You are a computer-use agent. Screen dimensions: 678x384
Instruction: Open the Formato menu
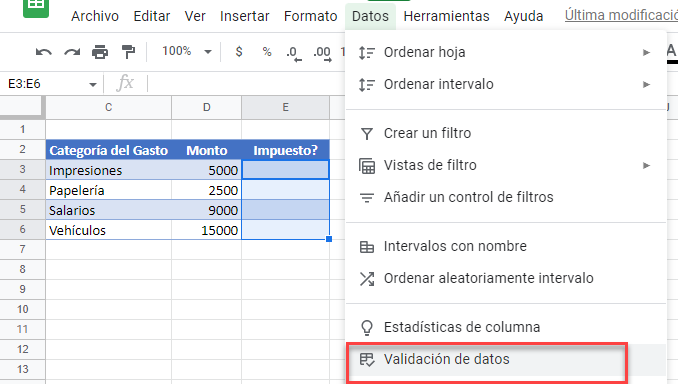tap(310, 16)
